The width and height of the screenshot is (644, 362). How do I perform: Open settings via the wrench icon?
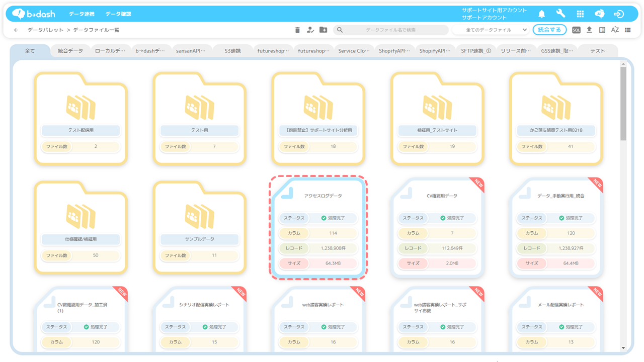point(560,14)
